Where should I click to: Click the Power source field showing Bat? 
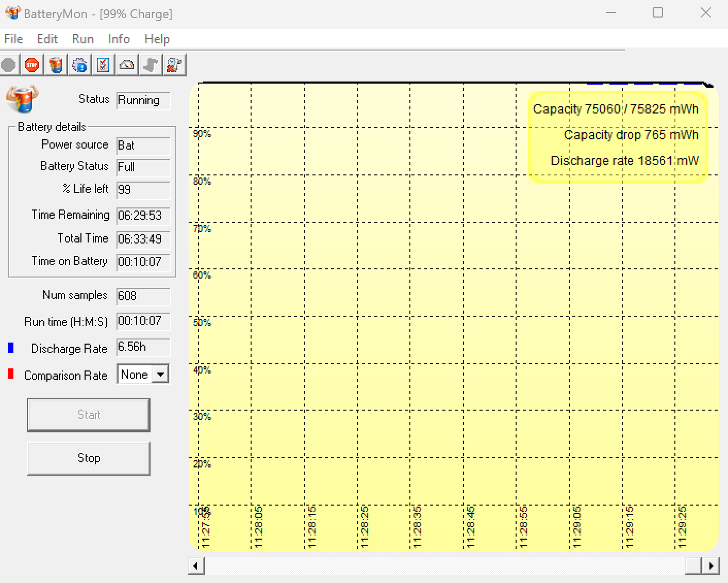pos(143,145)
